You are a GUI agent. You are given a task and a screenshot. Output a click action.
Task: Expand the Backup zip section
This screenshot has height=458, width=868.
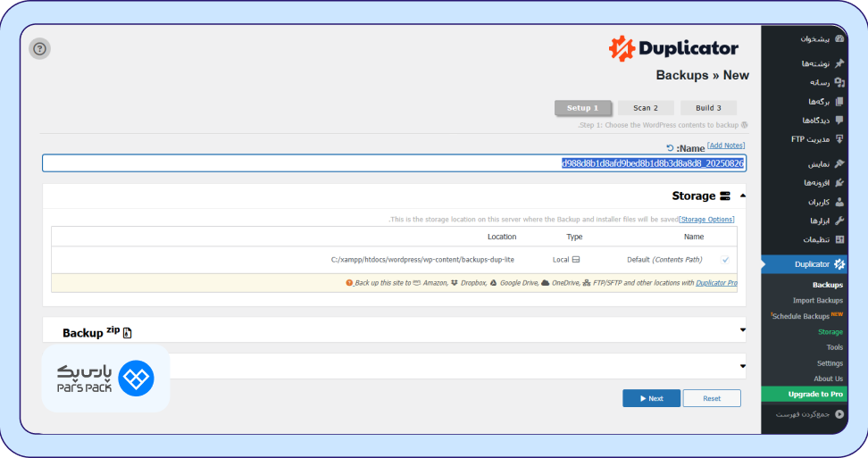click(742, 330)
